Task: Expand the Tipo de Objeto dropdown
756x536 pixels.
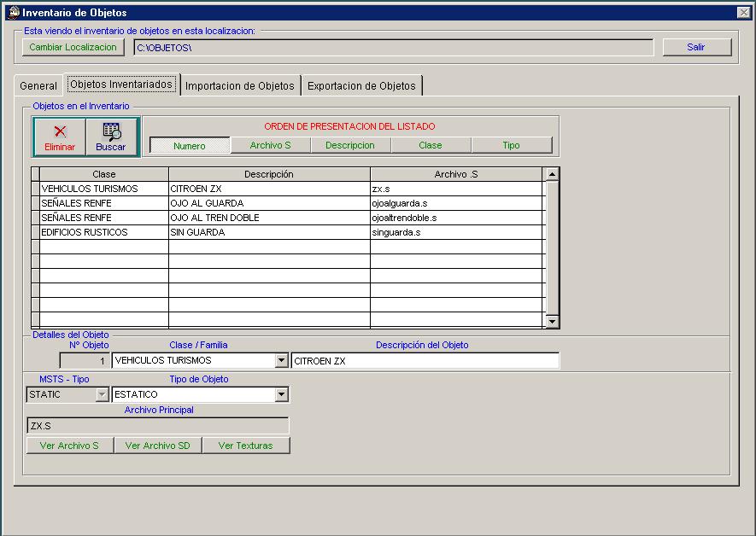Action: point(281,394)
